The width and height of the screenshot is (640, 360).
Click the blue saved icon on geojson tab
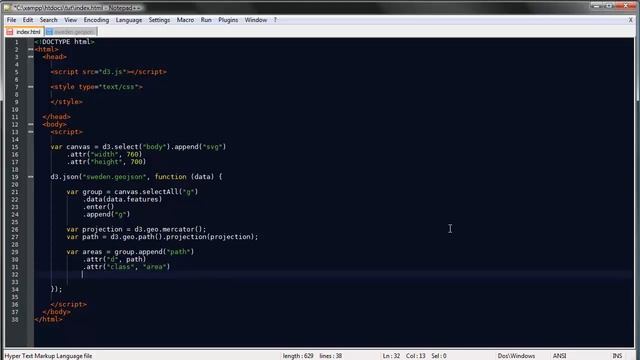[x=49, y=31]
